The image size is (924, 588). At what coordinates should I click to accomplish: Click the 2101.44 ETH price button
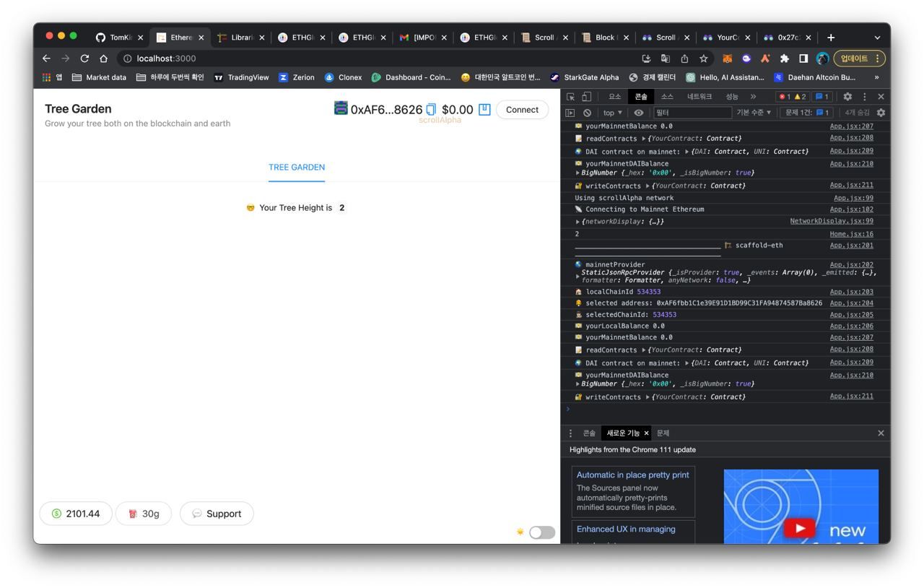click(x=75, y=514)
